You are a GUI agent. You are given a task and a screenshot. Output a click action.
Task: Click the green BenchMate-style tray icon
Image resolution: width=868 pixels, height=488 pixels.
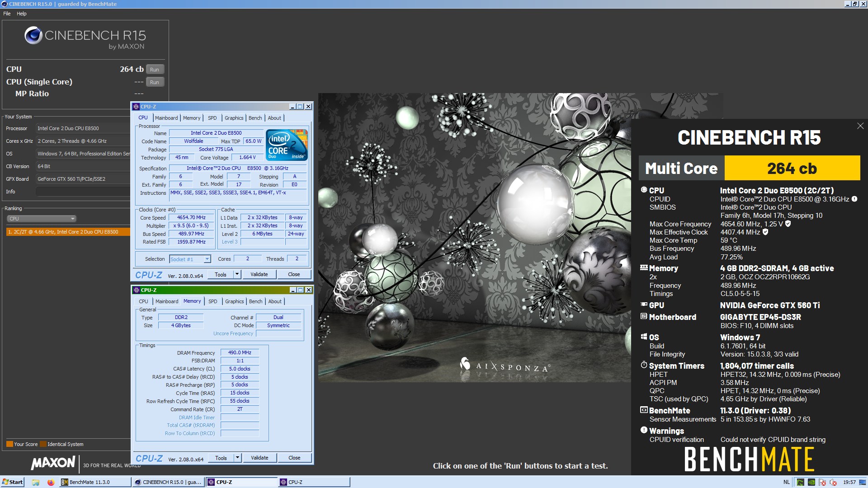point(800,482)
